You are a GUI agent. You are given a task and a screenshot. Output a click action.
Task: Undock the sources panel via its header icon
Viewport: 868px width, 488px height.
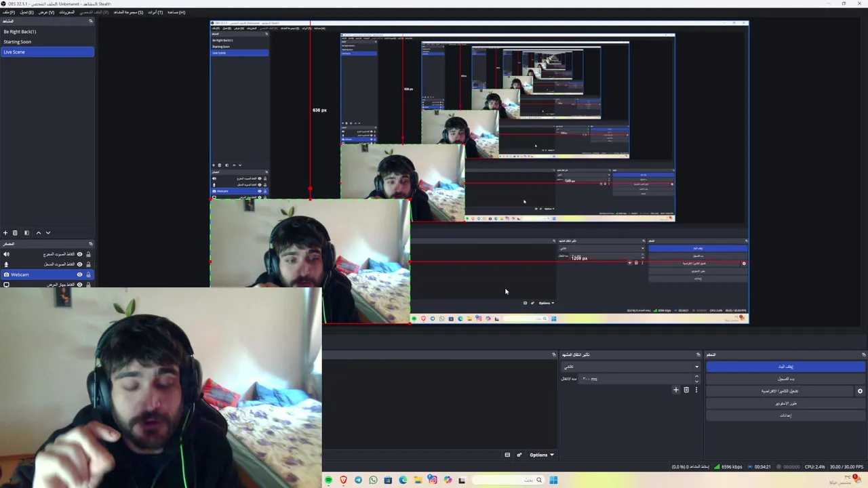tap(90, 243)
